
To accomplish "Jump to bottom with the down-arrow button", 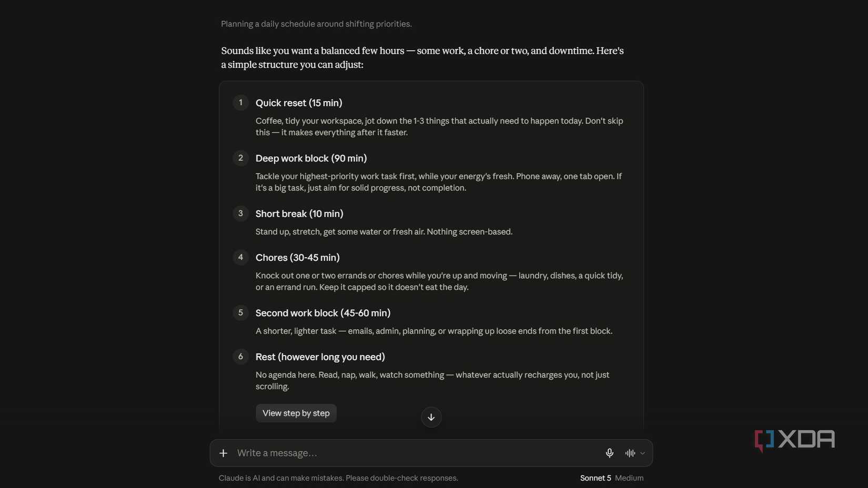I will tap(431, 417).
